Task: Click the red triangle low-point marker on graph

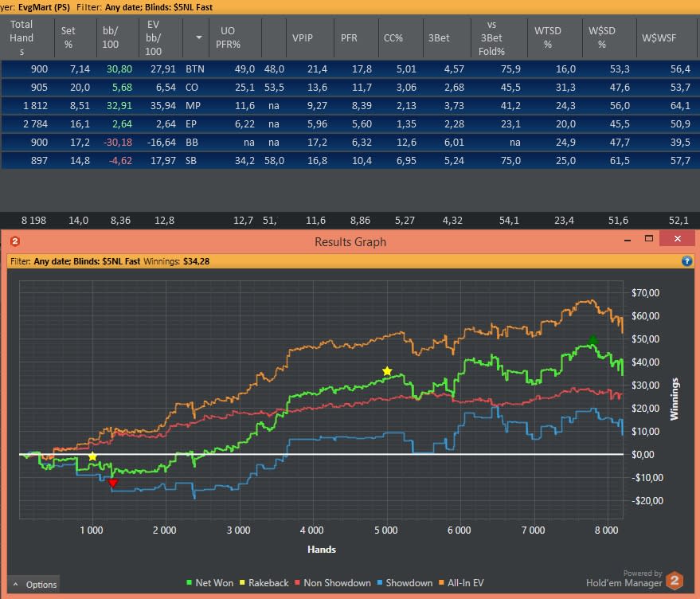Action: tap(113, 483)
